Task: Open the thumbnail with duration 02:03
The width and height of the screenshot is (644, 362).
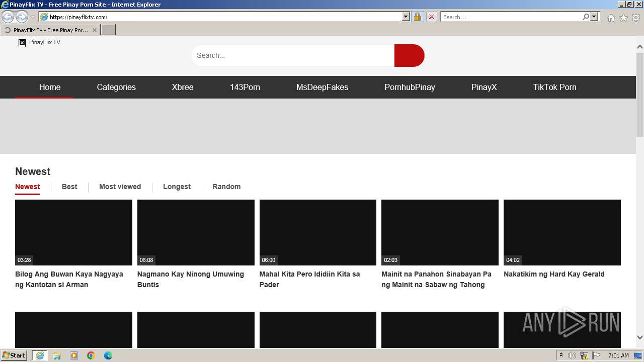Action: point(440,232)
